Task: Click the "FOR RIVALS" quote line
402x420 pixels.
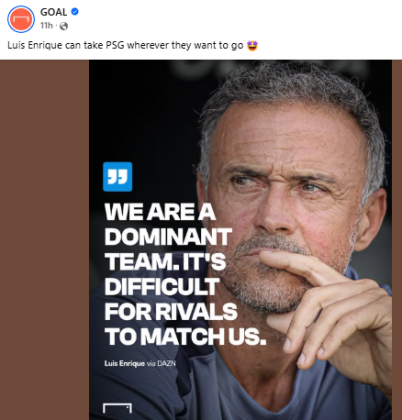Action: click(171, 312)
